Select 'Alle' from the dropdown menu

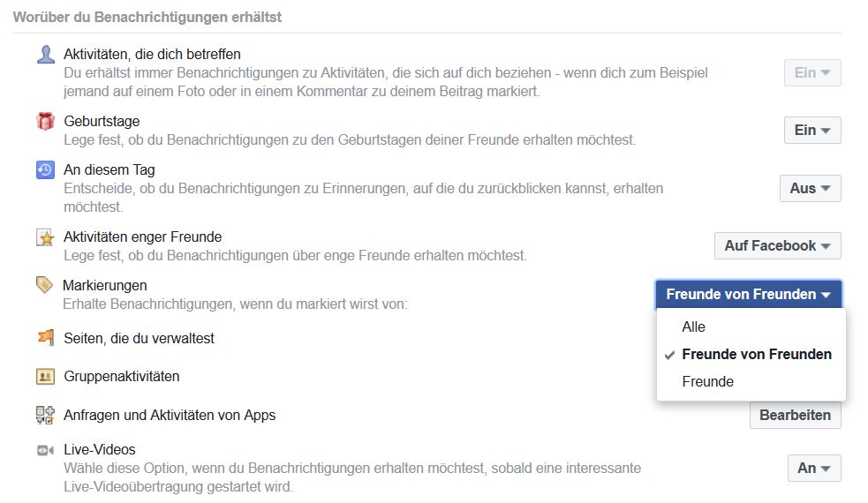click(x=694, y=327)
